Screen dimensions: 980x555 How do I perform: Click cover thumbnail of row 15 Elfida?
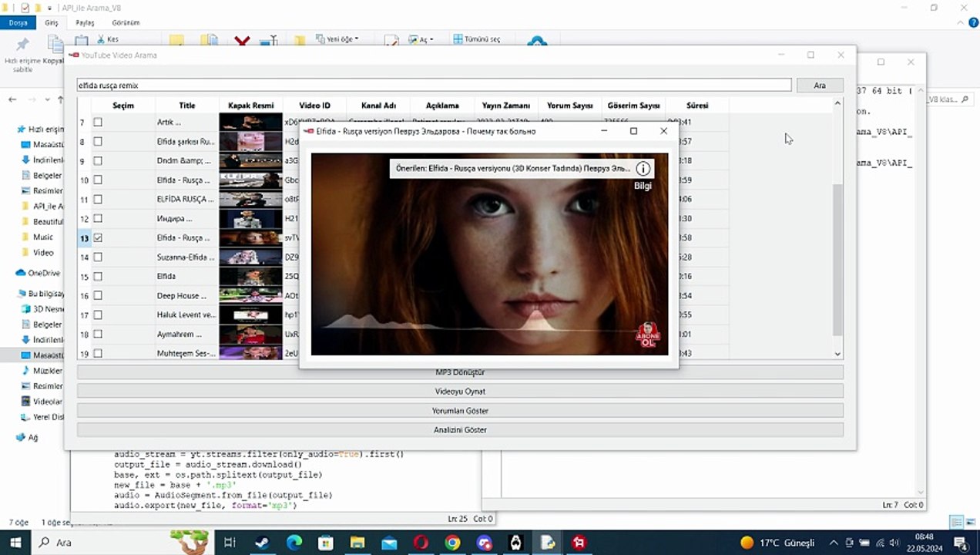(x=250, y=276)
